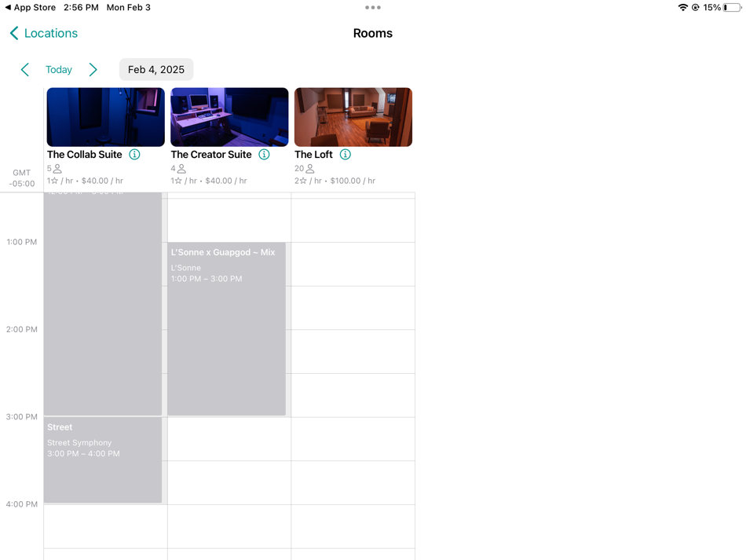Viewport: 746px width, 560px height.
Task: Open the L'Sonne x Guapgod ~ Mix booking
Action: coord(226,329)
